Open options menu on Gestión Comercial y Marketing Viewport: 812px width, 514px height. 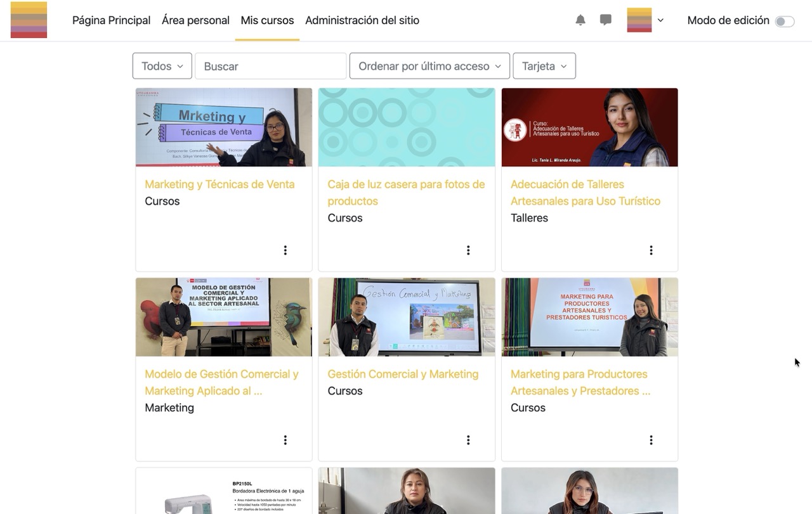(x=468, y=439)
